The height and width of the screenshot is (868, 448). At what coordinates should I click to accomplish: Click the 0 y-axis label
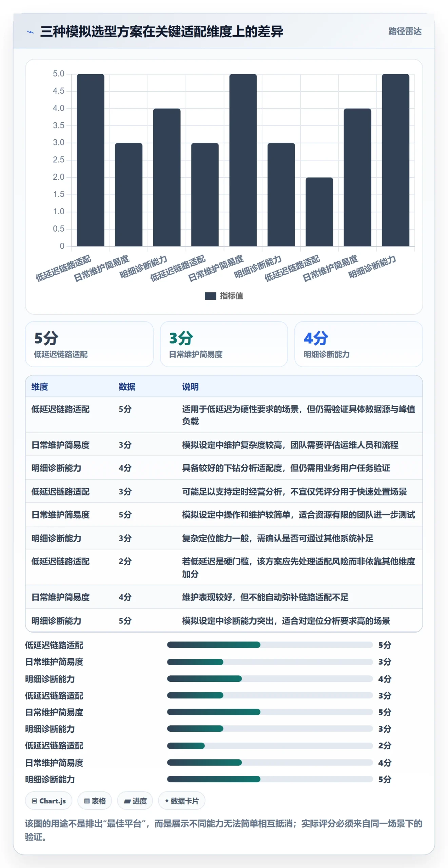62,246
